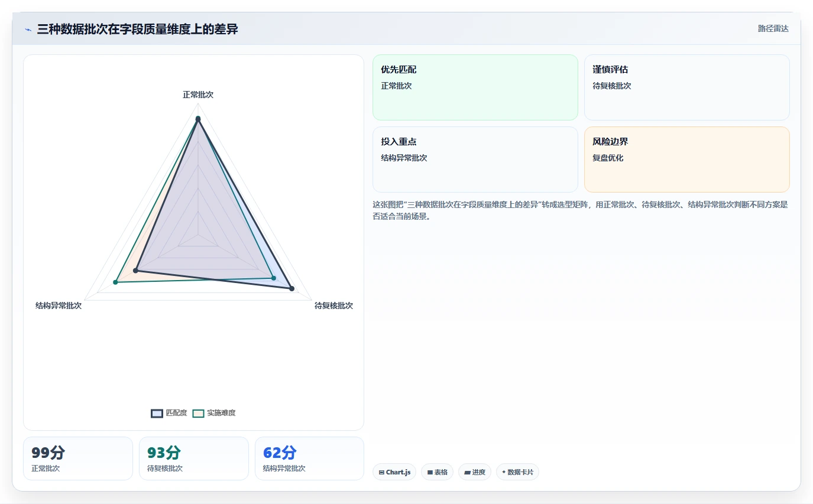Screen dimensions: 813x504
Task: Open the 投入重点 card
Action: [x=475, y=160]
